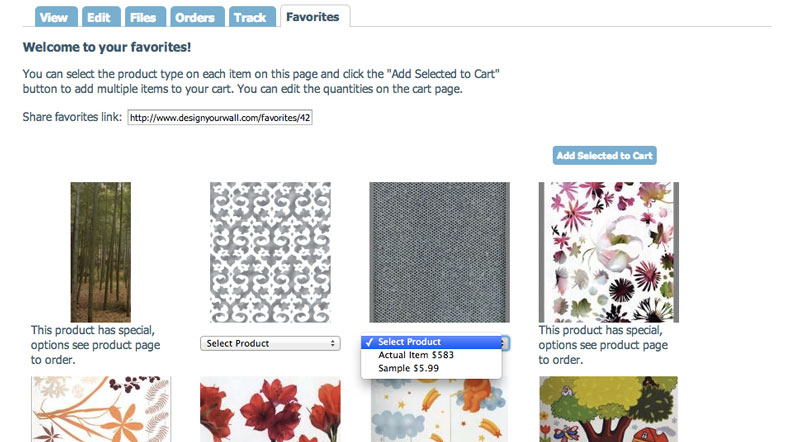Viewport: 800px width, 442px height.
Task: Open the clouds and stars thumbnail
Action: pos(439,408)
